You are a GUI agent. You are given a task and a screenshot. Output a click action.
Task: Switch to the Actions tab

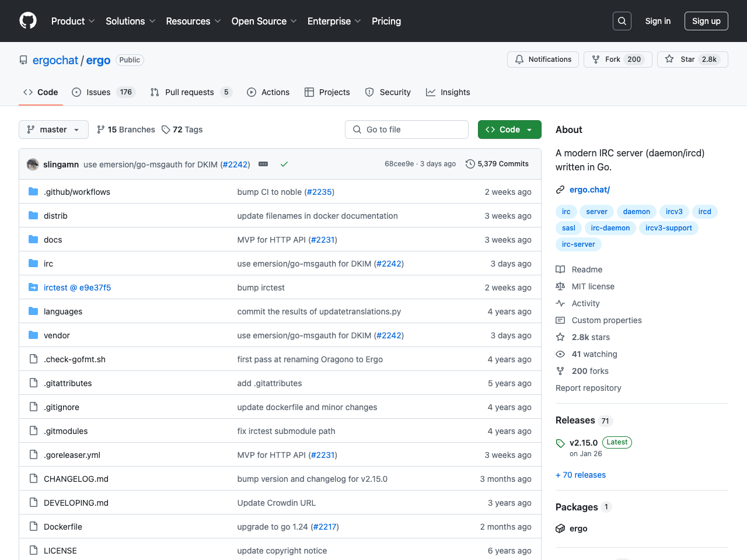click(x=268, y=92)
